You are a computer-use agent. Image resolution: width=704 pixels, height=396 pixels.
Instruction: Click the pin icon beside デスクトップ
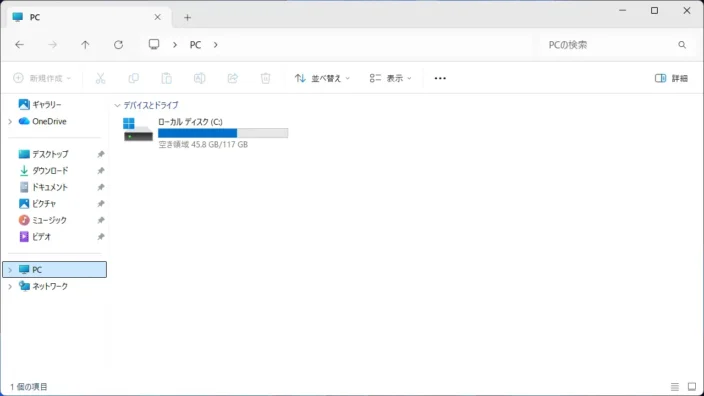pyautogui.click(x=101, y=154)
